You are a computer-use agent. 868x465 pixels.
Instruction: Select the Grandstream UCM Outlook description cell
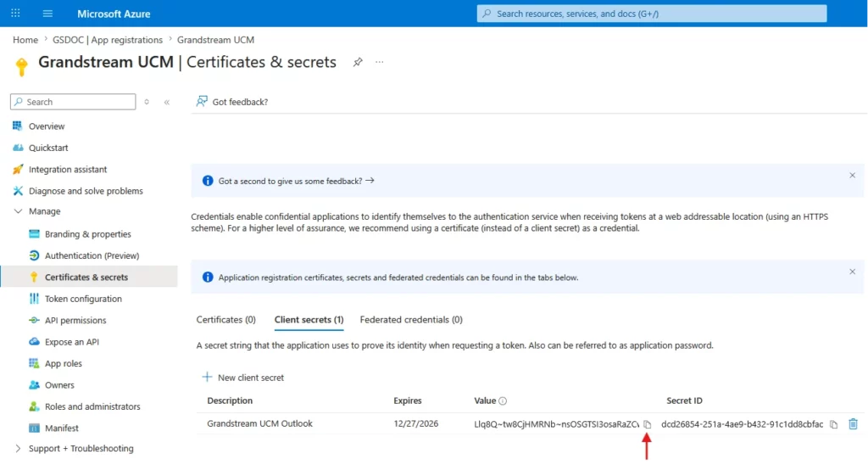[x=259, y=424]
